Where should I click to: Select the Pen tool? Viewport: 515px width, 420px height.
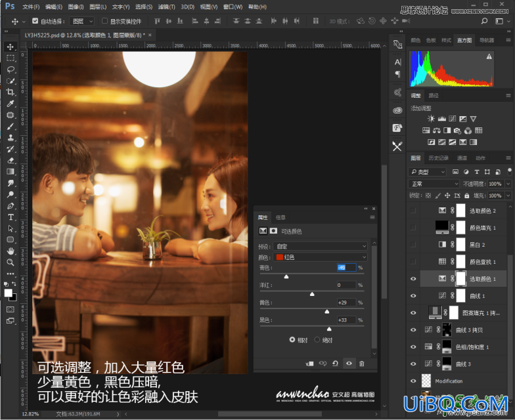coord(11,206)
